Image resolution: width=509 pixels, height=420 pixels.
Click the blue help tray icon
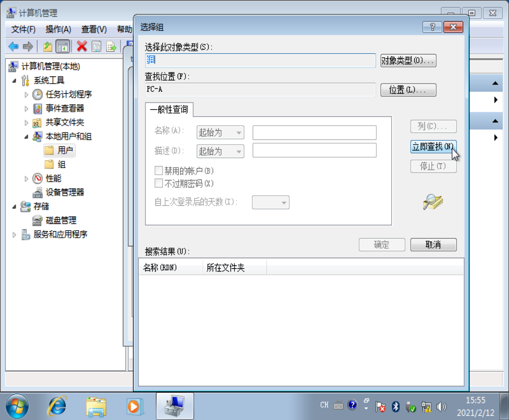tap(352, 405)
